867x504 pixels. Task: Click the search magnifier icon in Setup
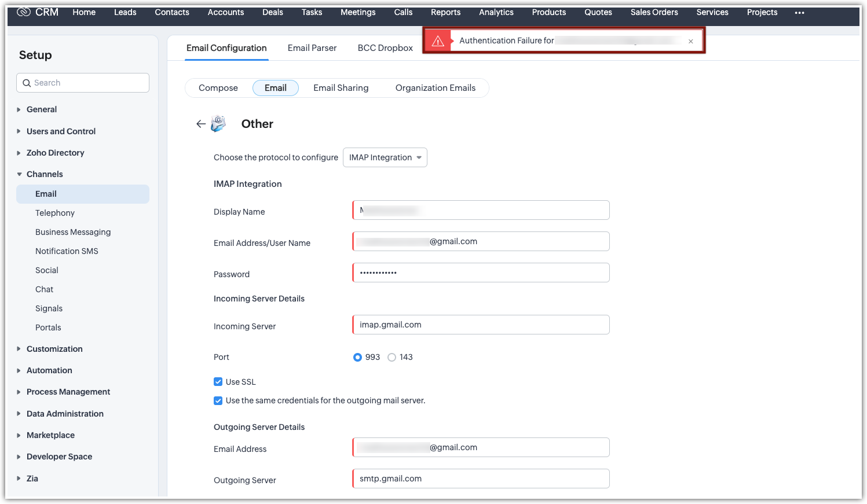tap(27, 83)
